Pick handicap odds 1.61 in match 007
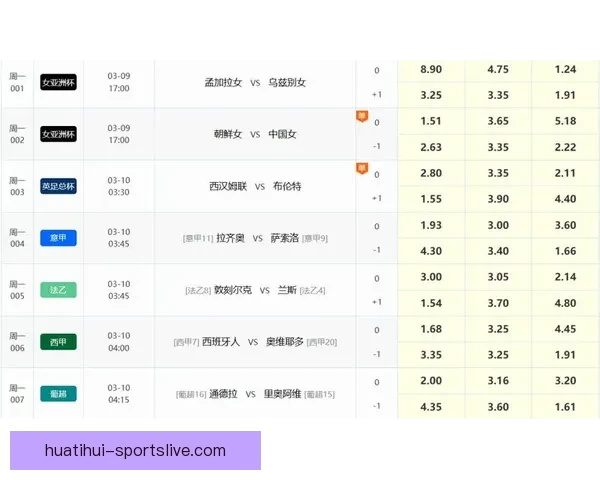This screenshot has width=600, height=480. pos(565,407)
